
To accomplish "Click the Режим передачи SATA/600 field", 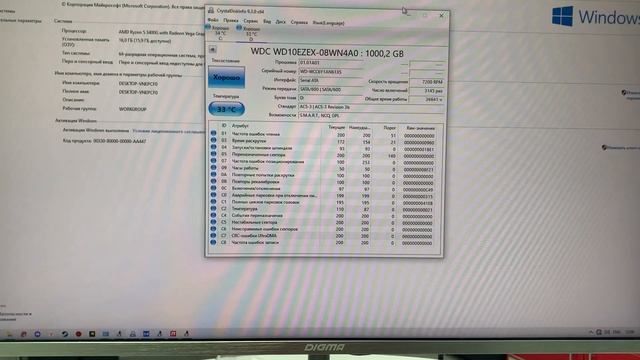I will 331,89.
